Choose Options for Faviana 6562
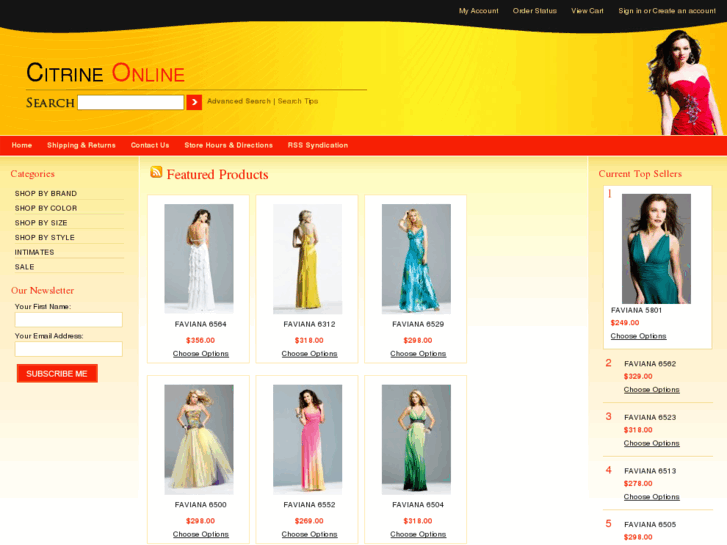This screenshot has width=727, height=545. coord(651,390)
